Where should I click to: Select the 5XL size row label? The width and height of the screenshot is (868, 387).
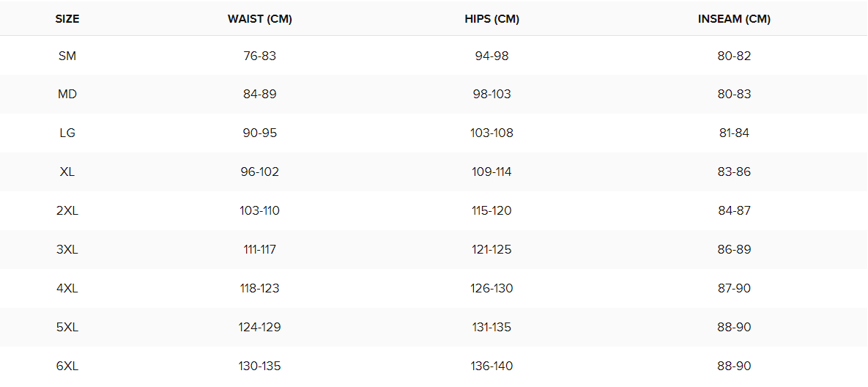(67, 327)
